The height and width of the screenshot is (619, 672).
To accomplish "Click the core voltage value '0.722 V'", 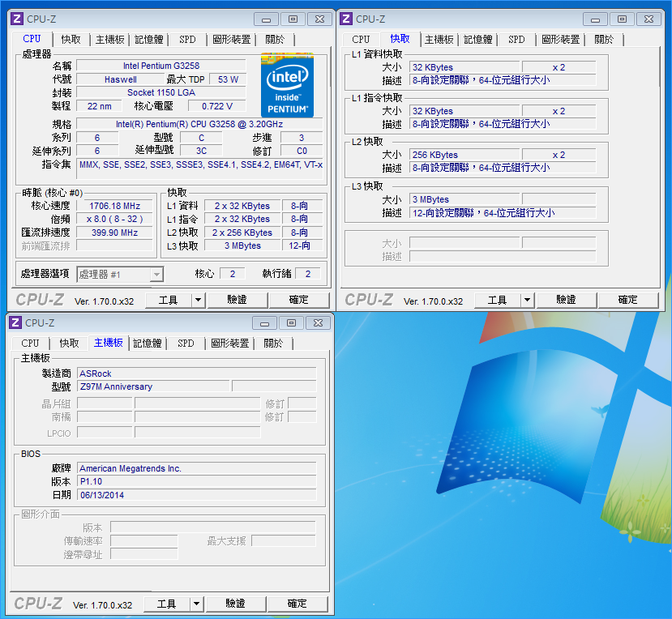I will [217, 106].
